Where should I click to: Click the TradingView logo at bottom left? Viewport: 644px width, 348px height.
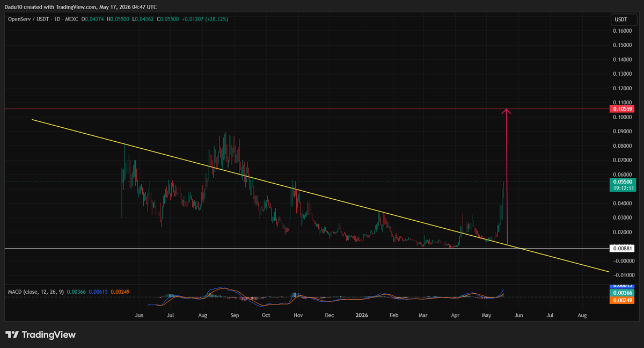tap(41, 335)
